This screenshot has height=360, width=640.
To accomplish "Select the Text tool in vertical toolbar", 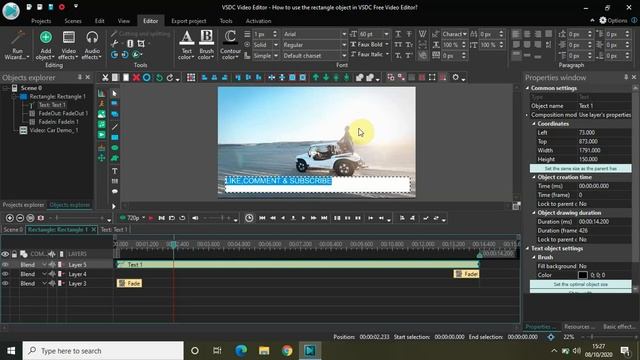I will coord(115,171).
